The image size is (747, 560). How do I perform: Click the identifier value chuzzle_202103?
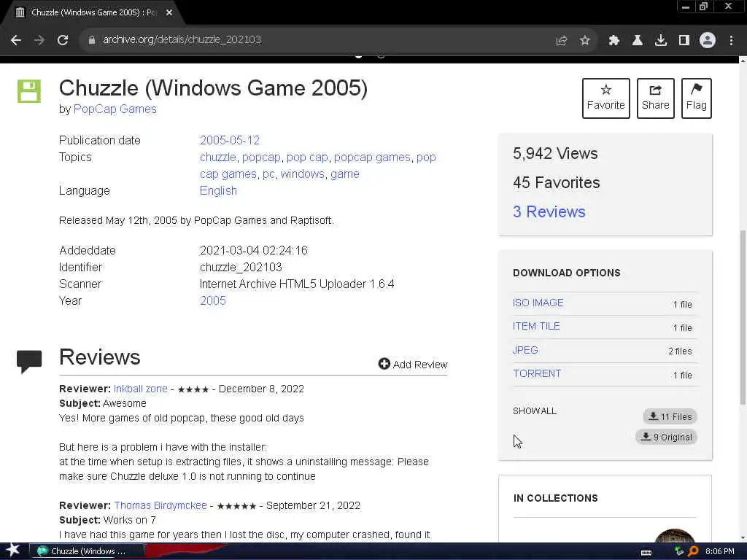241,267
